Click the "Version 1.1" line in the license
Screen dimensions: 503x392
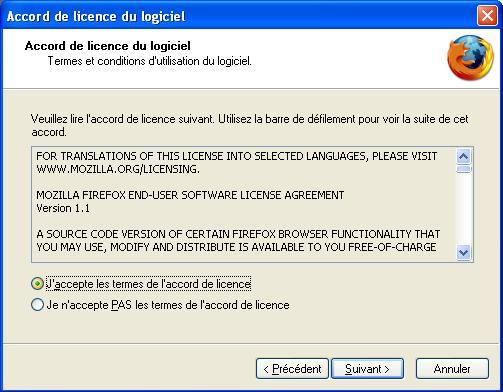coord(63,208)
